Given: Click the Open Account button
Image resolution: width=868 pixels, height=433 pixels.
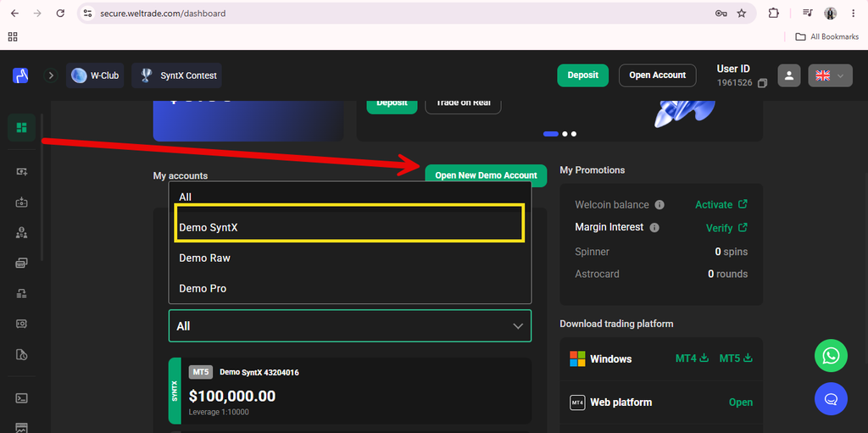Looking at the screenshot, I should click(x=657, y=75).
